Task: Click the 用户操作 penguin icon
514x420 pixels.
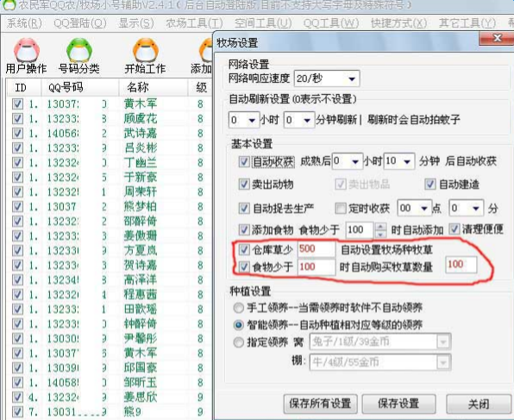Action: (x=27, y=50)
